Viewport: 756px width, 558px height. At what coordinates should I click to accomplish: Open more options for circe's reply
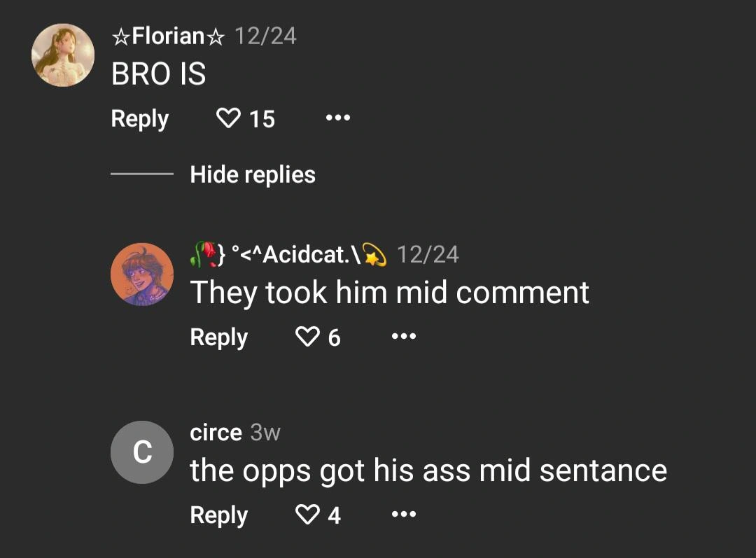[403, 515]
